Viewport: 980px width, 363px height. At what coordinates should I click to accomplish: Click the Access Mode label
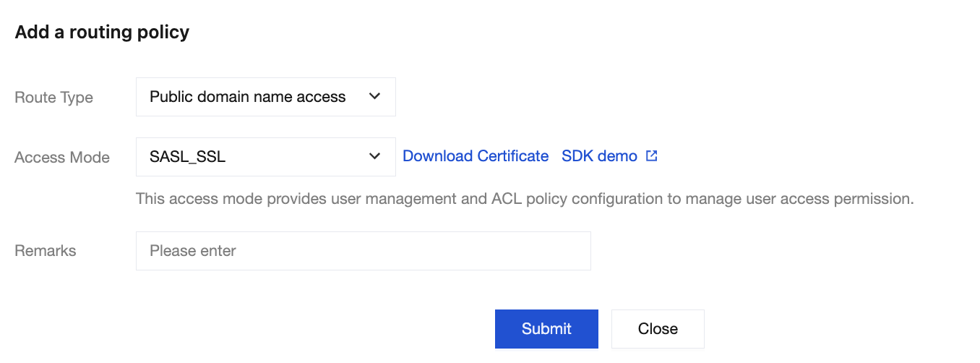pos(62,158)
